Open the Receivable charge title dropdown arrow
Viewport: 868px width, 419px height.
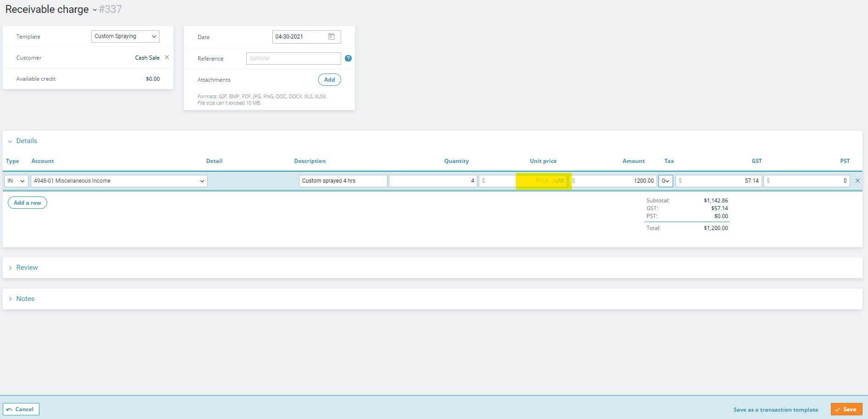(x=94, y=10)
